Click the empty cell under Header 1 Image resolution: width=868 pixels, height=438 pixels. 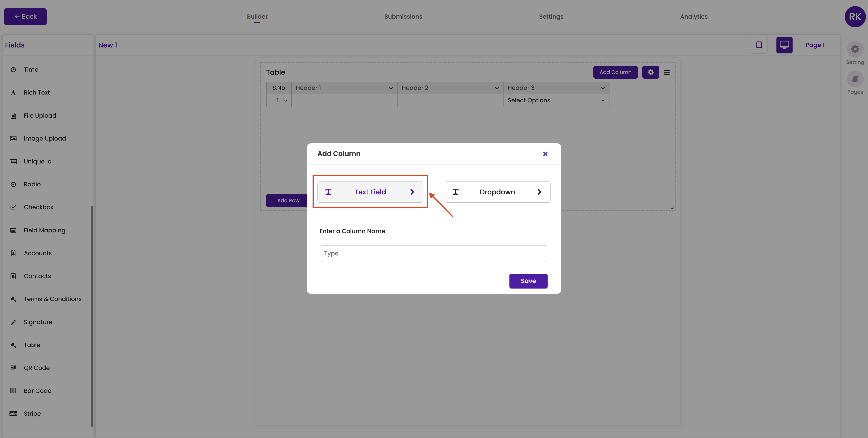point(344,100)
